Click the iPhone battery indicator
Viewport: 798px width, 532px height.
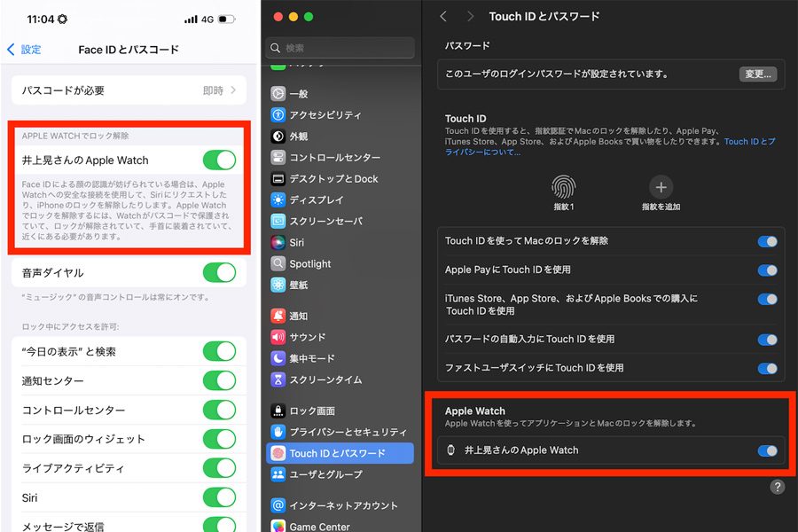[226, 20]
